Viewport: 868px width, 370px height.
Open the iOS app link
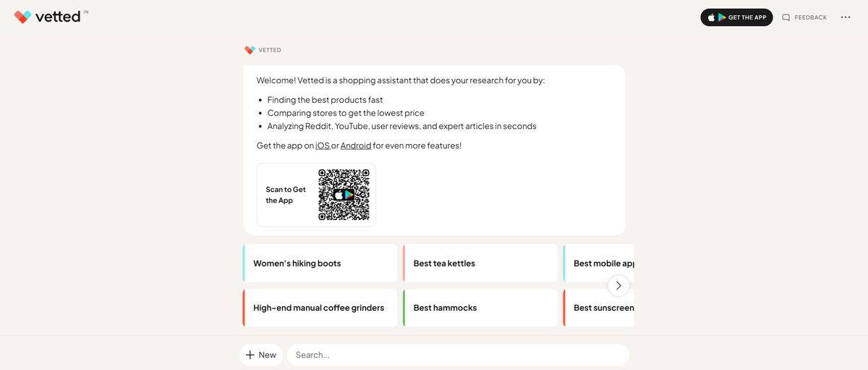click(322, 146)
